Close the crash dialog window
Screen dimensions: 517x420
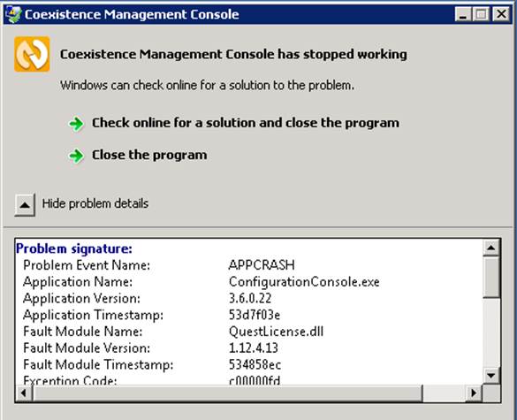point(501,14)
